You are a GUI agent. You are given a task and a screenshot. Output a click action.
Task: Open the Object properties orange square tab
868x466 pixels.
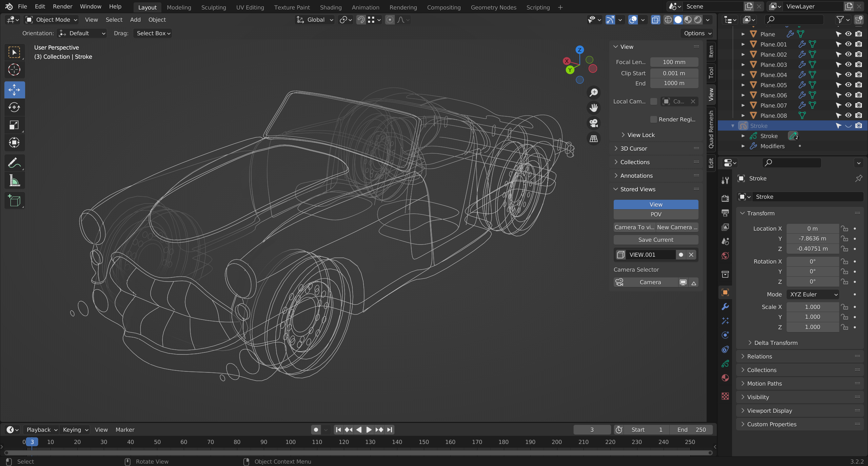coord(725,292)
